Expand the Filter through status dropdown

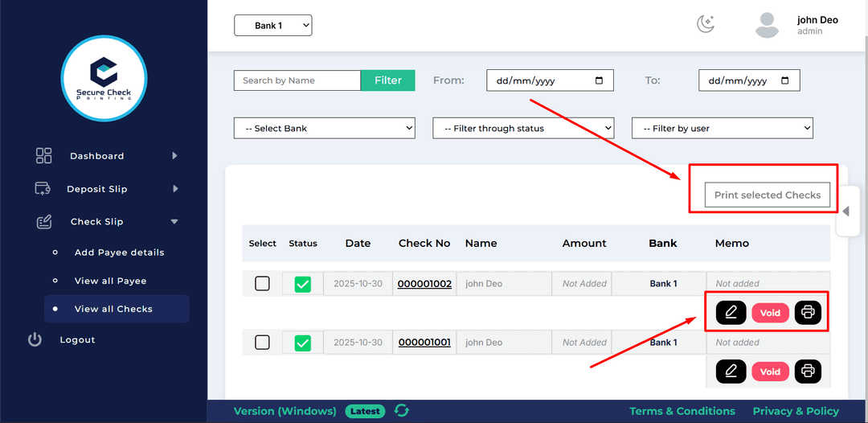[x=523, y=128]
